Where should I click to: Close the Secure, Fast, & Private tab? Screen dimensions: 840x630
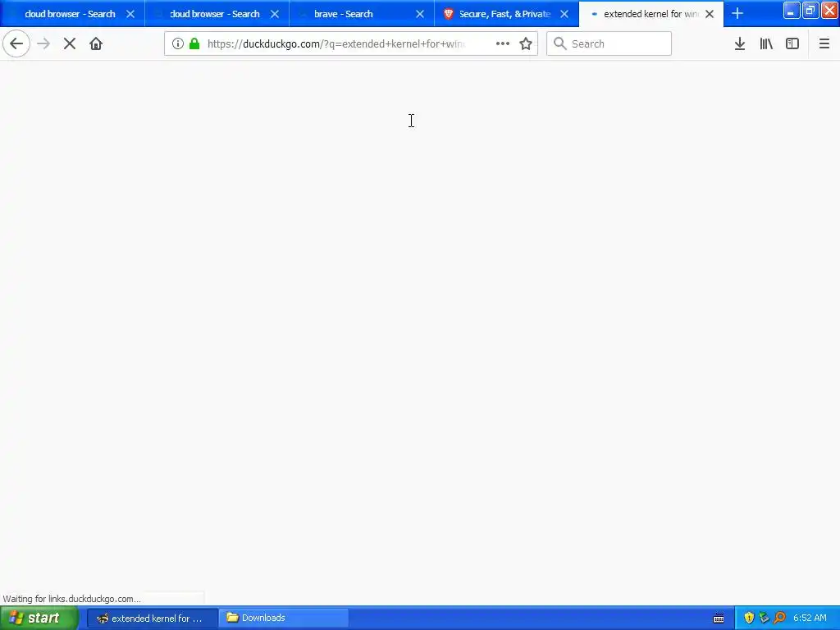pos(564,14)
